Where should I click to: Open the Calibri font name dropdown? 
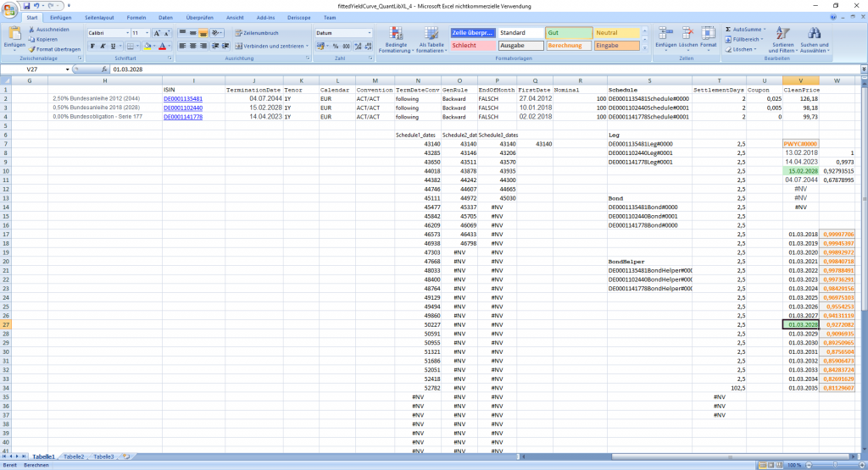(125, 32)
